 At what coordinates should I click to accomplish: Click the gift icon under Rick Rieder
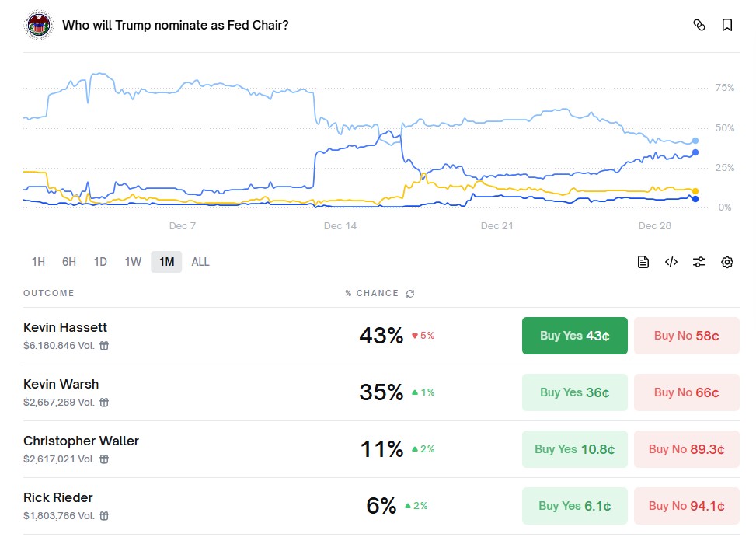coord(104,516)
